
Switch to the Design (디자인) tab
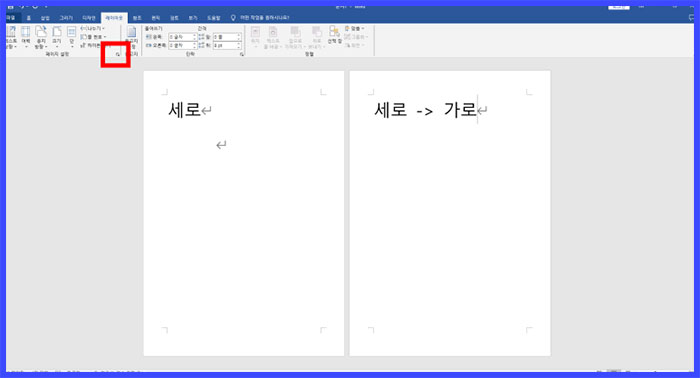coord(89,18)
